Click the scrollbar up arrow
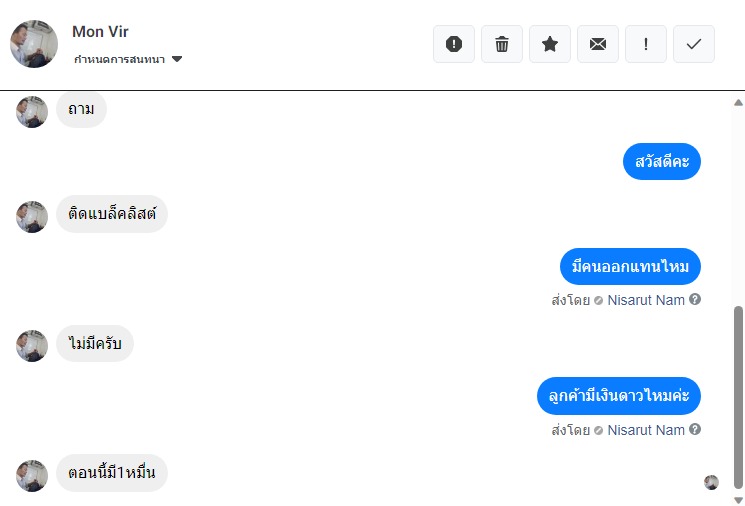This screenshot has width=745, height=506. point(738,103)
